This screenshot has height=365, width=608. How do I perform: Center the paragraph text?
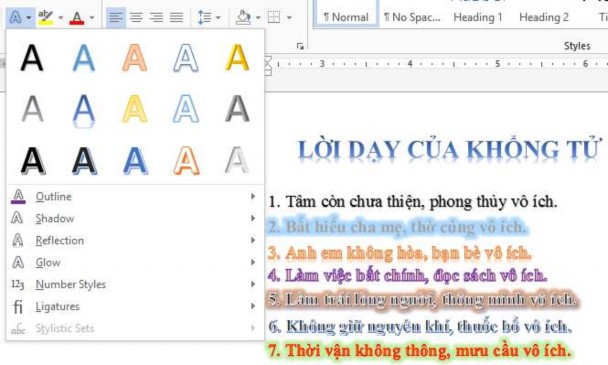pos(136,17)
